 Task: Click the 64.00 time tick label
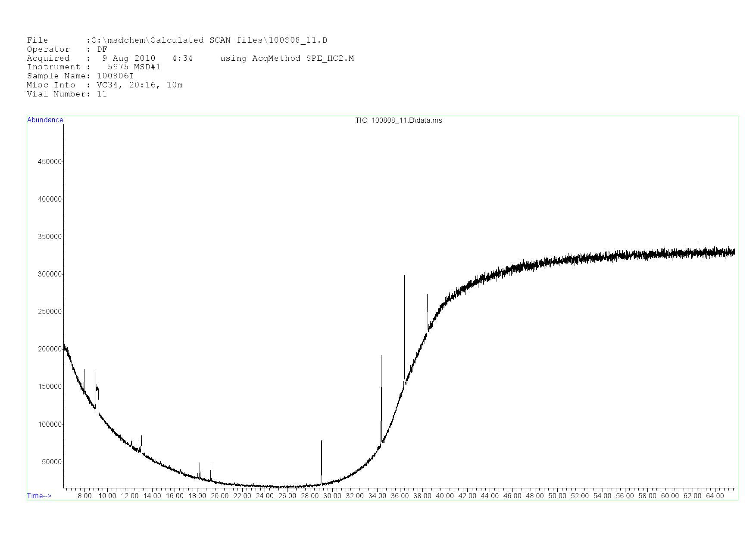coord(715,496)
